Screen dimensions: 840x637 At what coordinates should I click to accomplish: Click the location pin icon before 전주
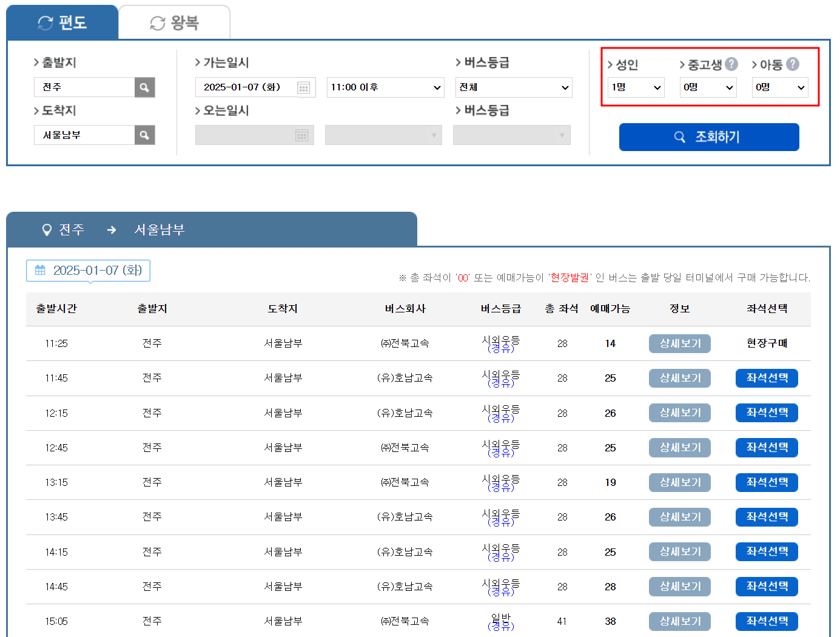[x=47, y=230]
